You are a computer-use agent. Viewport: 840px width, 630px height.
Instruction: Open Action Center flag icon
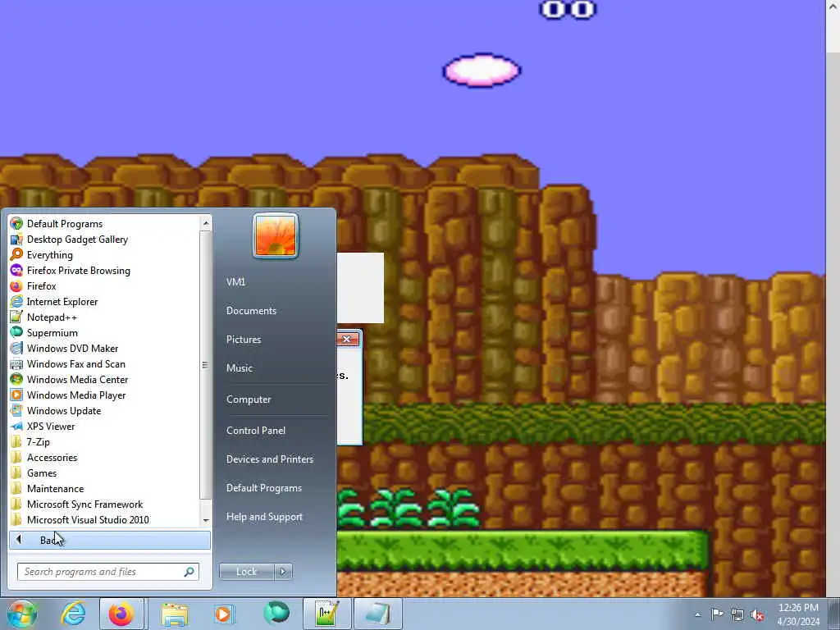pyautogui.click(x=717, y=614)
